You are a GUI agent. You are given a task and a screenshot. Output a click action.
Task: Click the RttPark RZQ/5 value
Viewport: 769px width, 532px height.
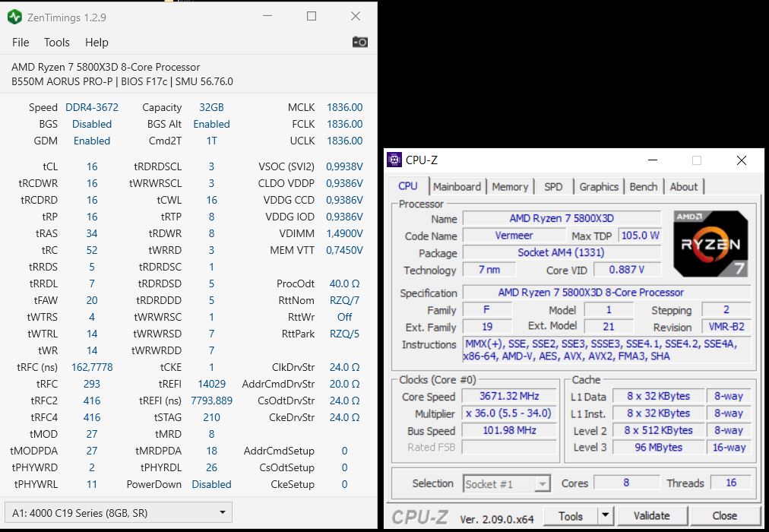[344, 334]
